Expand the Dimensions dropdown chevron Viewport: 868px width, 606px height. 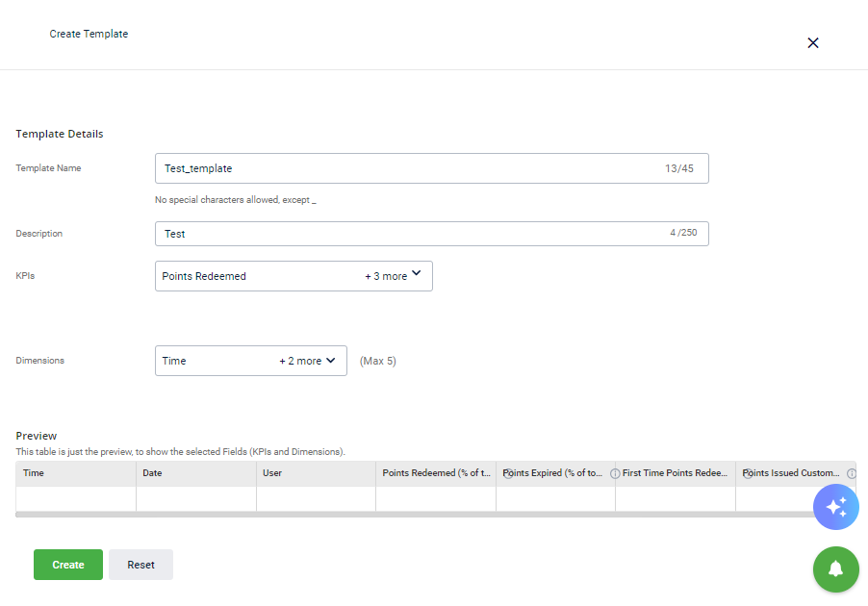pyautogui.click(x=330, y=361)
